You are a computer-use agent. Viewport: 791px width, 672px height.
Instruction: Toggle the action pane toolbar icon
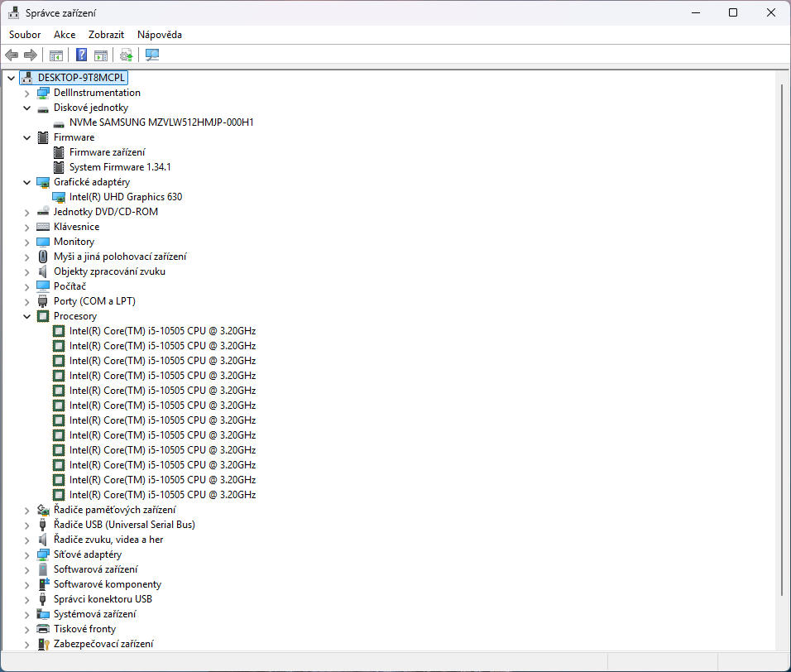(x=101, y=55)
